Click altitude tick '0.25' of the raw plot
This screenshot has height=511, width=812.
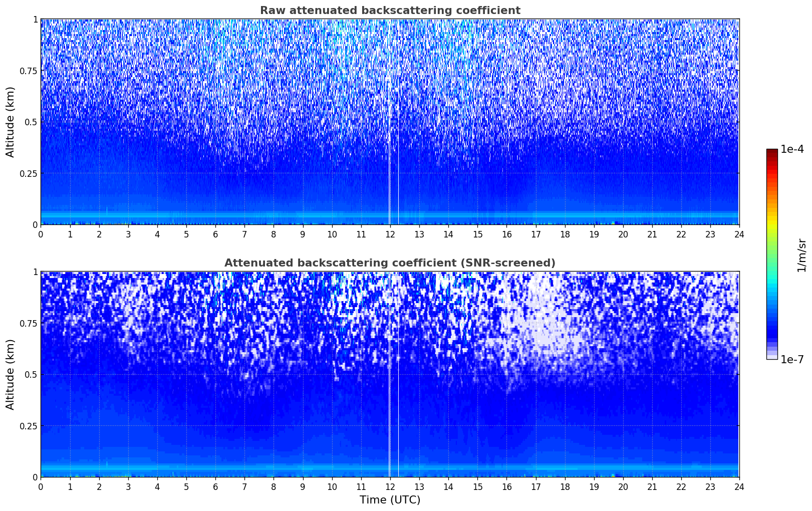[29, 173]
